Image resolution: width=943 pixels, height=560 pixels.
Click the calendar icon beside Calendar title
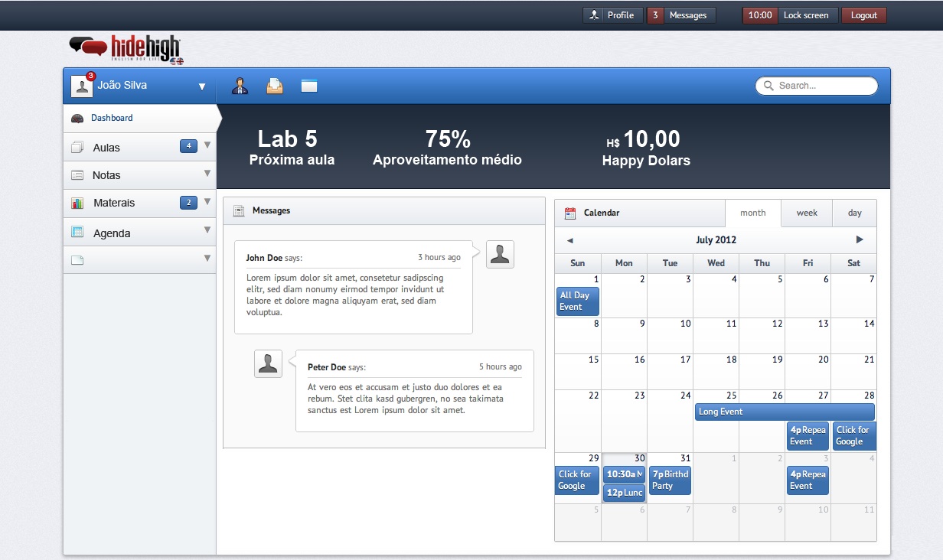[x=569, y=213]
